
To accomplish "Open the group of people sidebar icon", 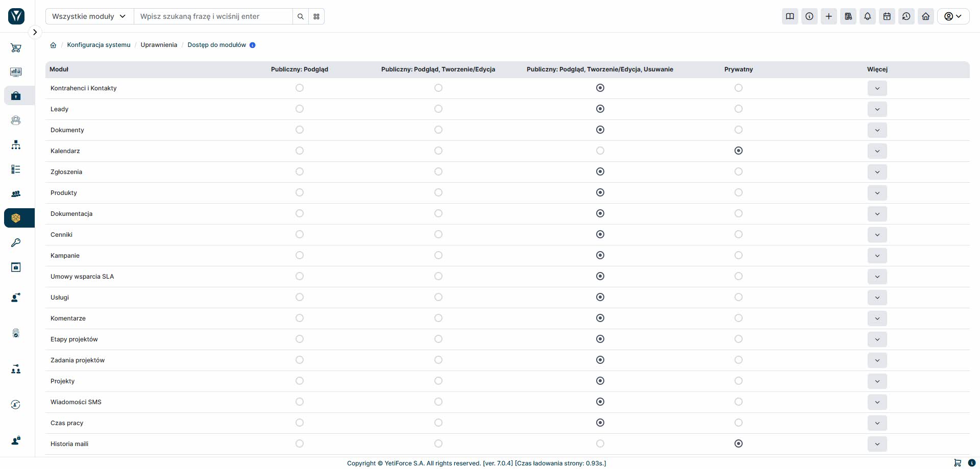I will (x=16, y=194).
